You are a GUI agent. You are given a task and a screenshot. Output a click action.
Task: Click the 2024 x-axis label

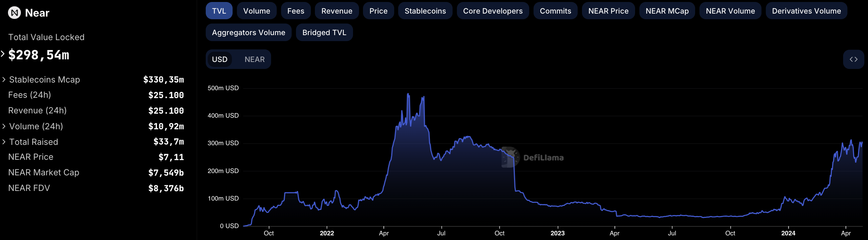coord(788,233)
